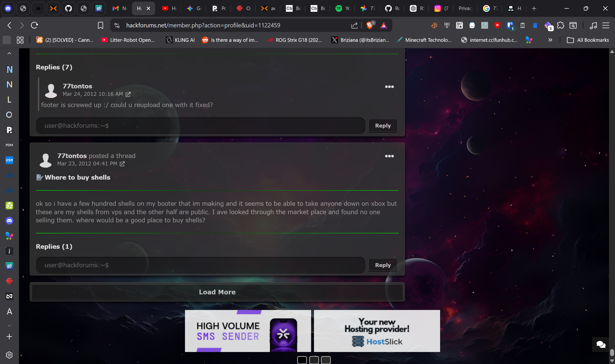Open the music playback icon in toolbar
Image resolution: width=615 pixels, height=364 pixels.
pos(593,25)
